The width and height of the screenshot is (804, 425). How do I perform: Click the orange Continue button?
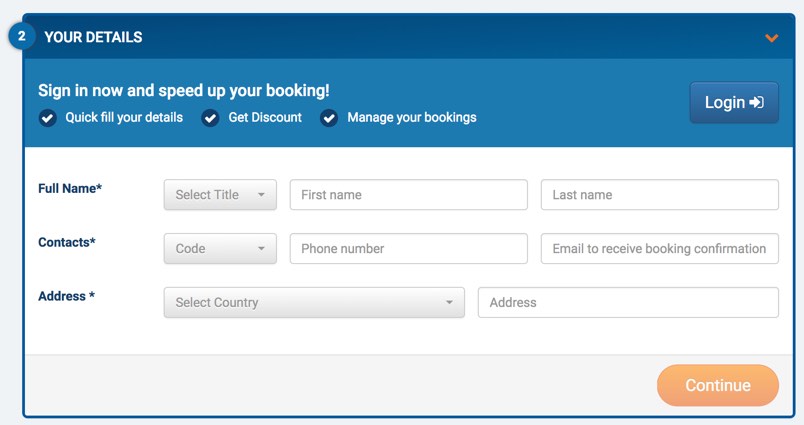pyautogui.click(x=718, y=386)
